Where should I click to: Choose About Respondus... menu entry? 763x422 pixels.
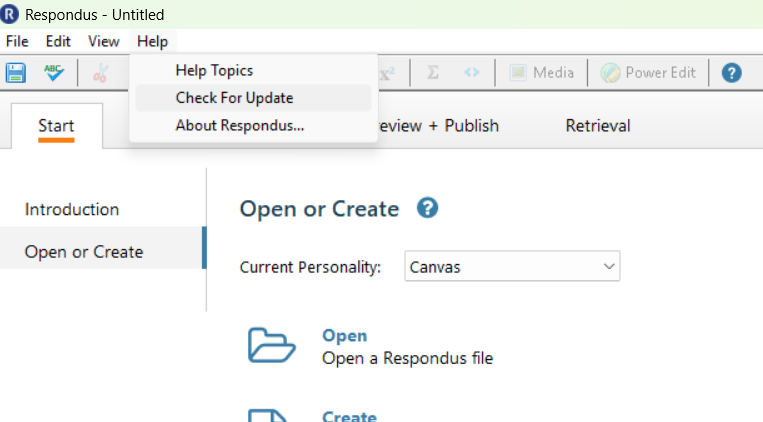tap(253, 126)
